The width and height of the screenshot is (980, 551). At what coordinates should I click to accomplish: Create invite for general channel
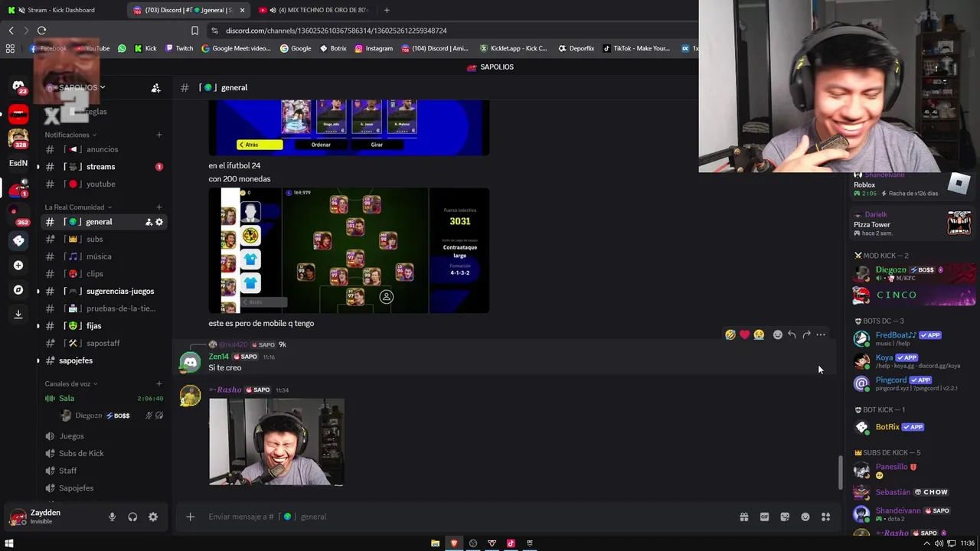149,222
